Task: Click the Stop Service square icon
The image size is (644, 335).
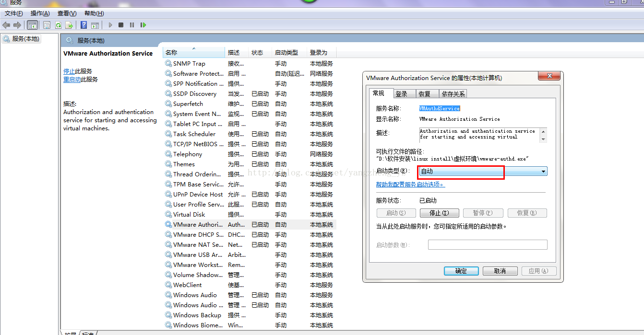Action: pyautogui.click(x=121, y=25)
